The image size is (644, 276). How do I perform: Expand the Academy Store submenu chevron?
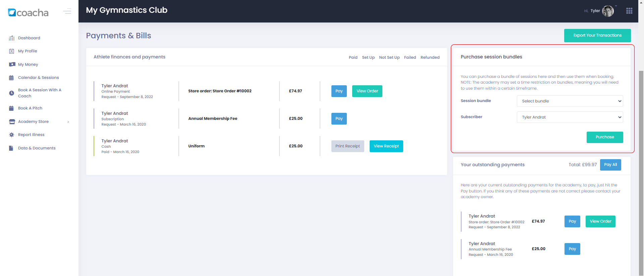68,122
